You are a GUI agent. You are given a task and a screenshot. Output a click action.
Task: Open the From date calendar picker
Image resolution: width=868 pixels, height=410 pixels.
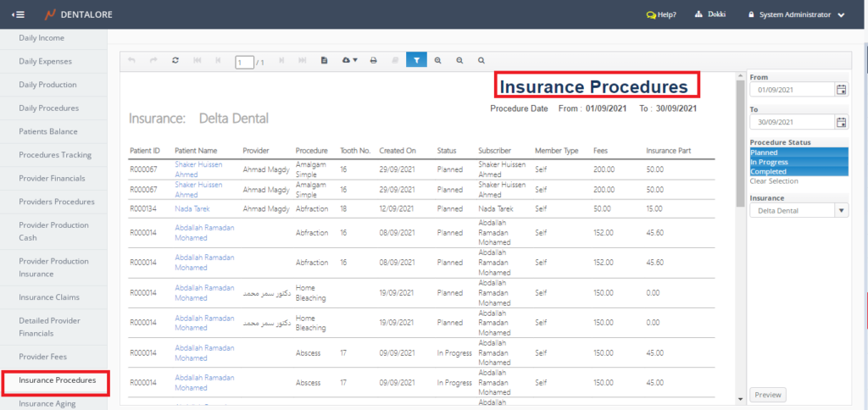point(841,89)
